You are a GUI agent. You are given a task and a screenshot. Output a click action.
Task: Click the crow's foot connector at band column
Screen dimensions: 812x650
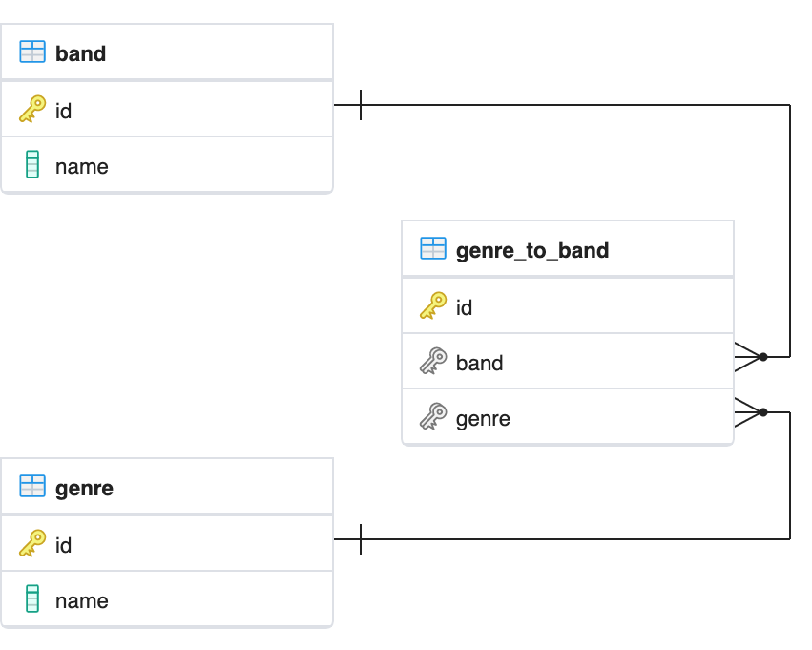point(751,357)
